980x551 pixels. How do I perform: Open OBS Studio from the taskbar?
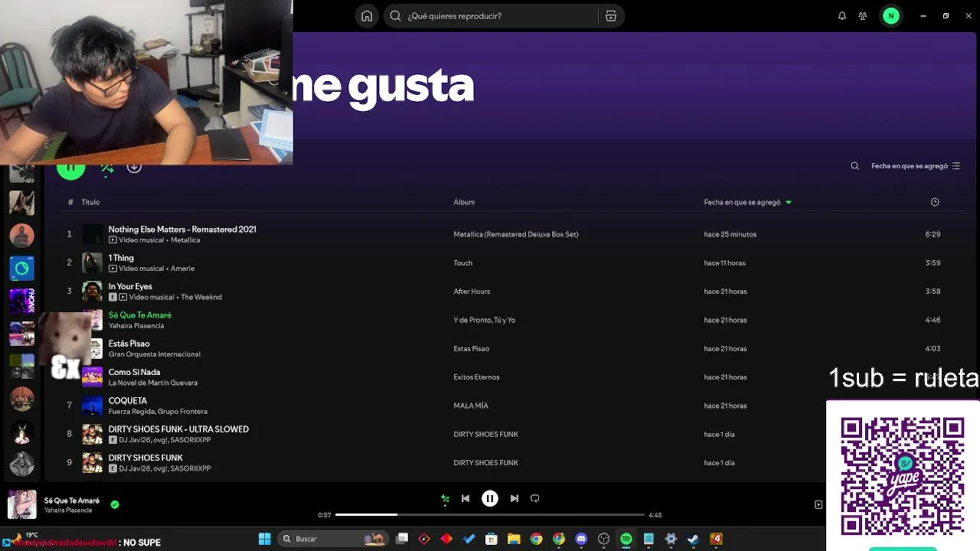tap(603, 539)
